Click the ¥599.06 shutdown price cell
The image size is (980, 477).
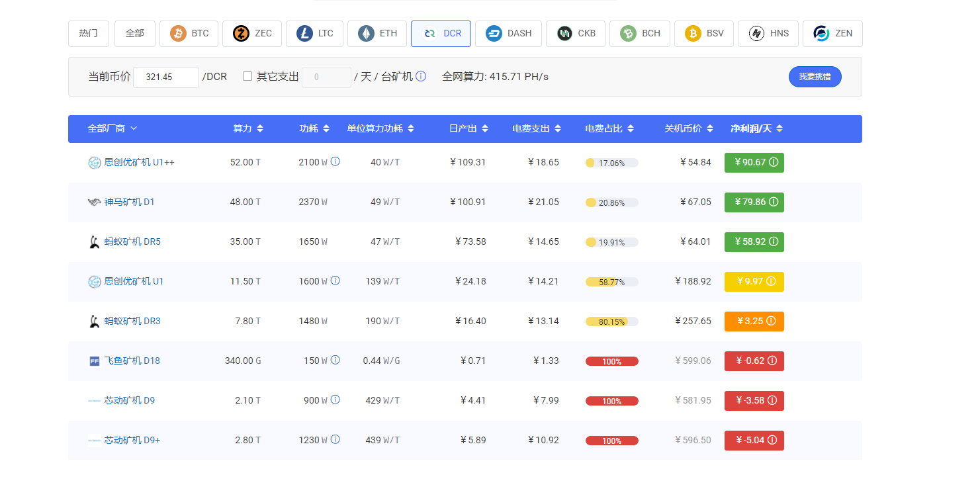coord(693,361)
